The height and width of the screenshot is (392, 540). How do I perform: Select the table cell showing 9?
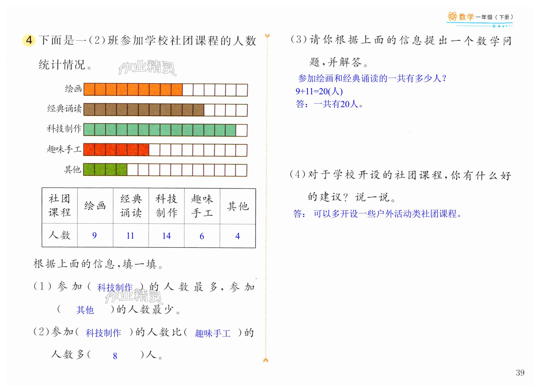94,236
